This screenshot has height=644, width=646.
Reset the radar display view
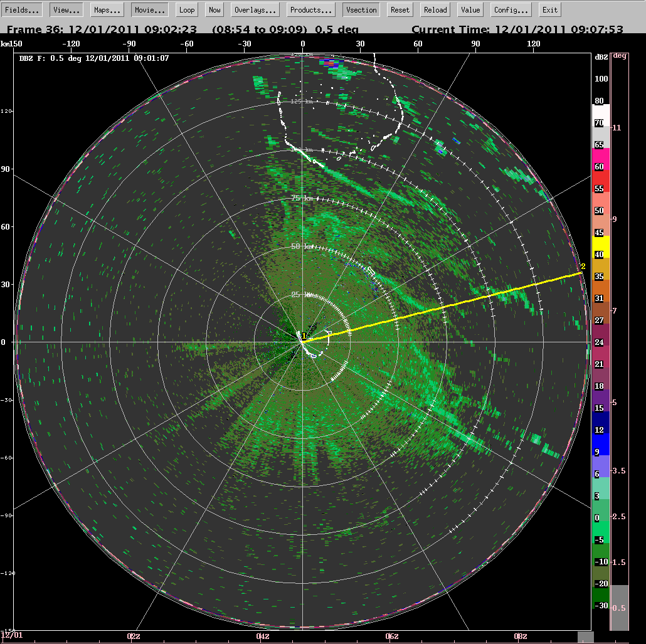(x=400, y=9)
